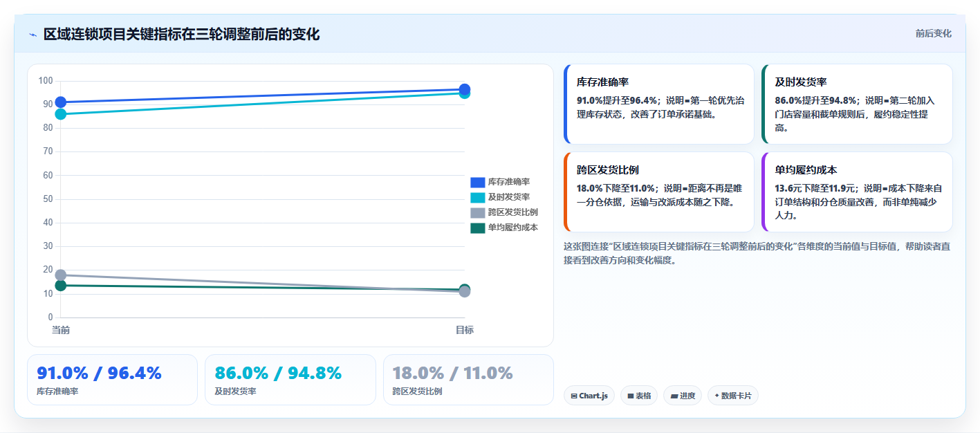Viewport: 980px width, 433px height.
Task: Open the 单均履约成本 info card title
Action: [x=806, y=169]
